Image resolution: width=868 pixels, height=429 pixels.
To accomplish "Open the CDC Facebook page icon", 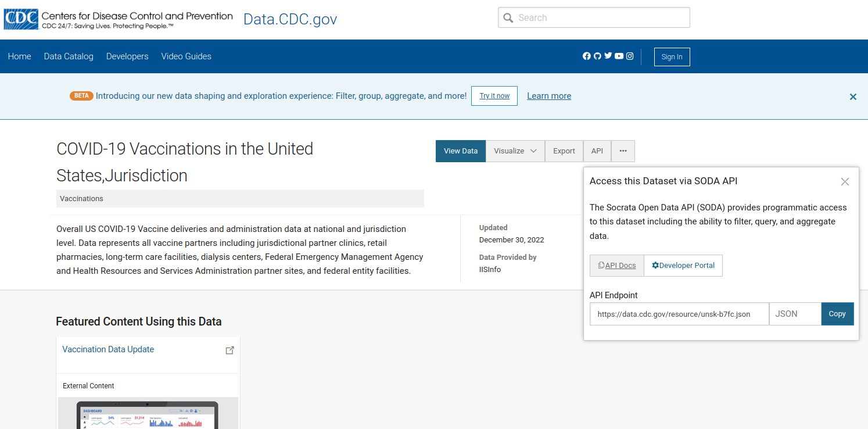I will pyautogui.click(x=587, y=56).
